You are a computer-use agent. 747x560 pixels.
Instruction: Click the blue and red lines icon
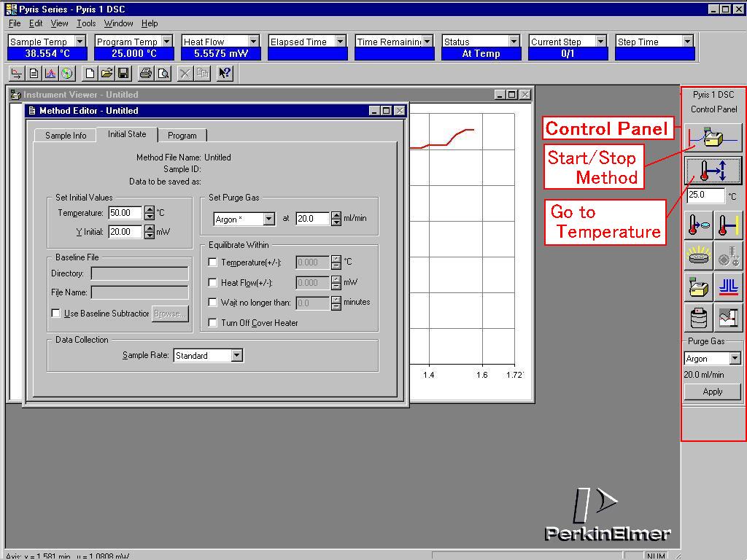(x=728, y=287)
